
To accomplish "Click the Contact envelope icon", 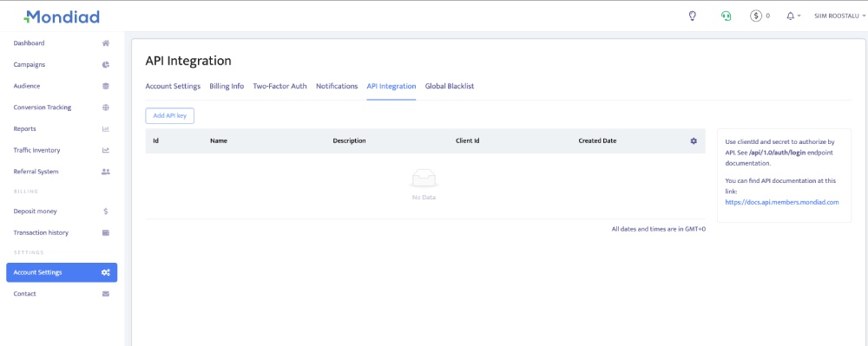I will pos(106,294).
